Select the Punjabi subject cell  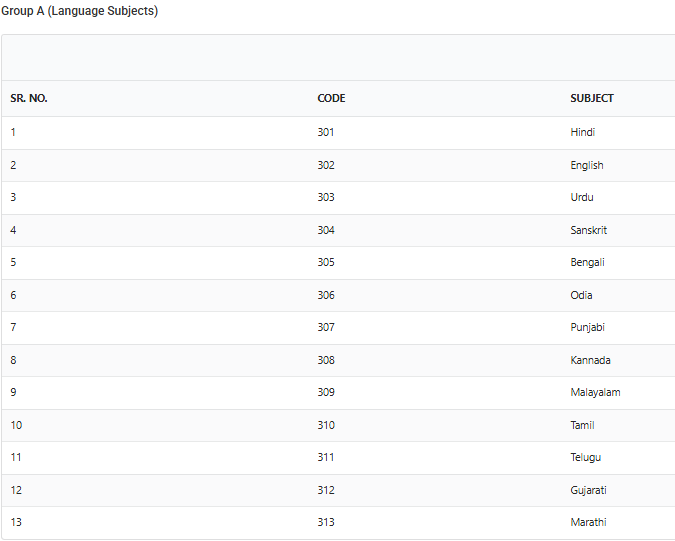[x=587, y=328]
